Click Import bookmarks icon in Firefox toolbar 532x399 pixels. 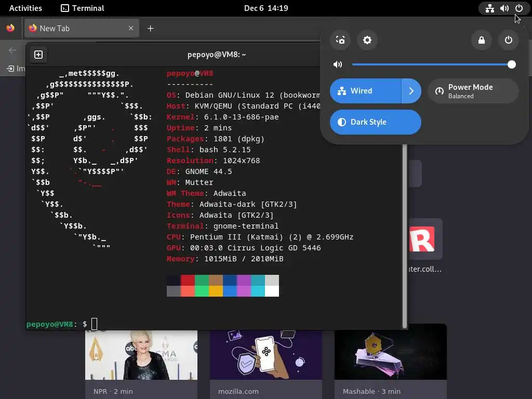pyautogui.click(x=10, y=69)
